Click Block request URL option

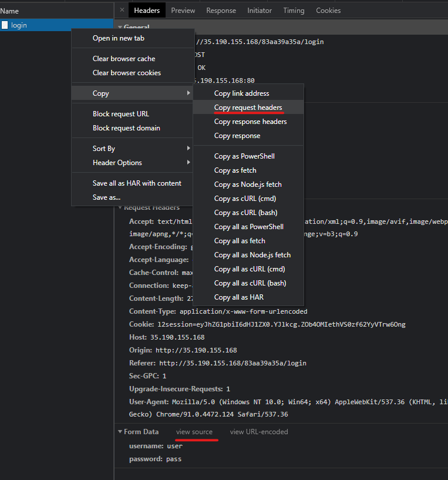(121, 114)
